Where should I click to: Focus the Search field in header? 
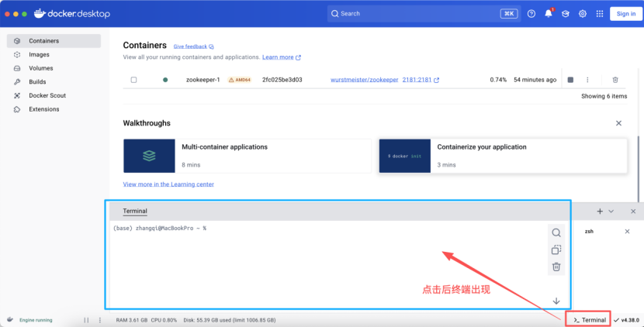point(424,13)
